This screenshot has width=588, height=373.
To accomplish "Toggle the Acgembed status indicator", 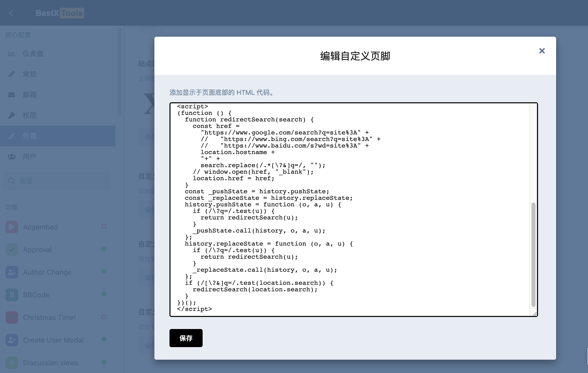I will (x=104, y=226).
